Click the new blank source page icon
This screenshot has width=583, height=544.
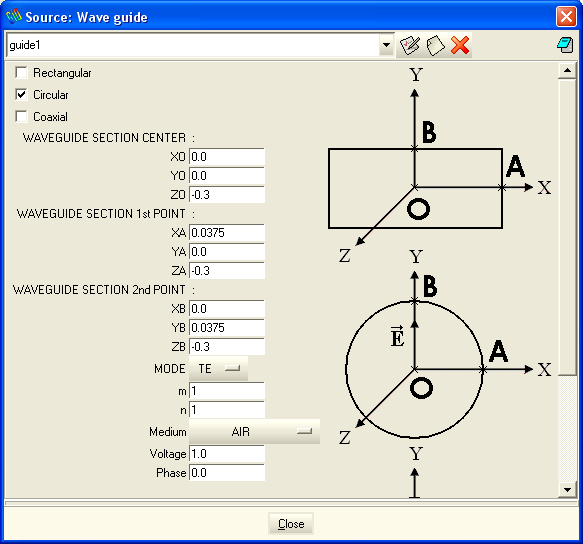click(435, 45)
